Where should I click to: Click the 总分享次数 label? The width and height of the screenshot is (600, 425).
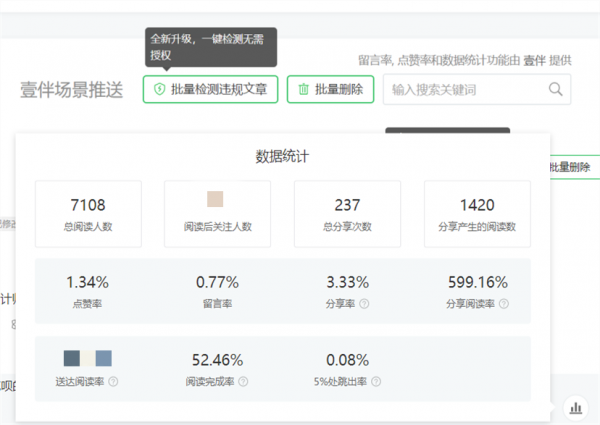tap(347, 226)
